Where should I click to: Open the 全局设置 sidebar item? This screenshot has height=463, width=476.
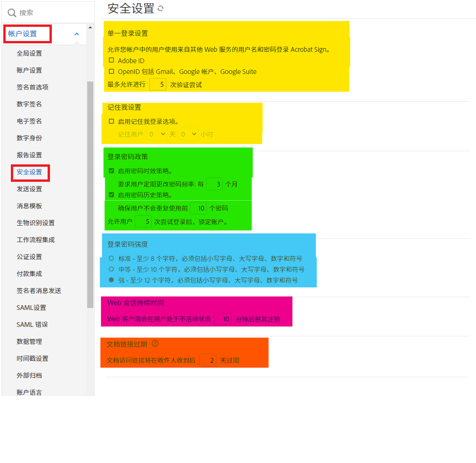click(x=30, y=53)
